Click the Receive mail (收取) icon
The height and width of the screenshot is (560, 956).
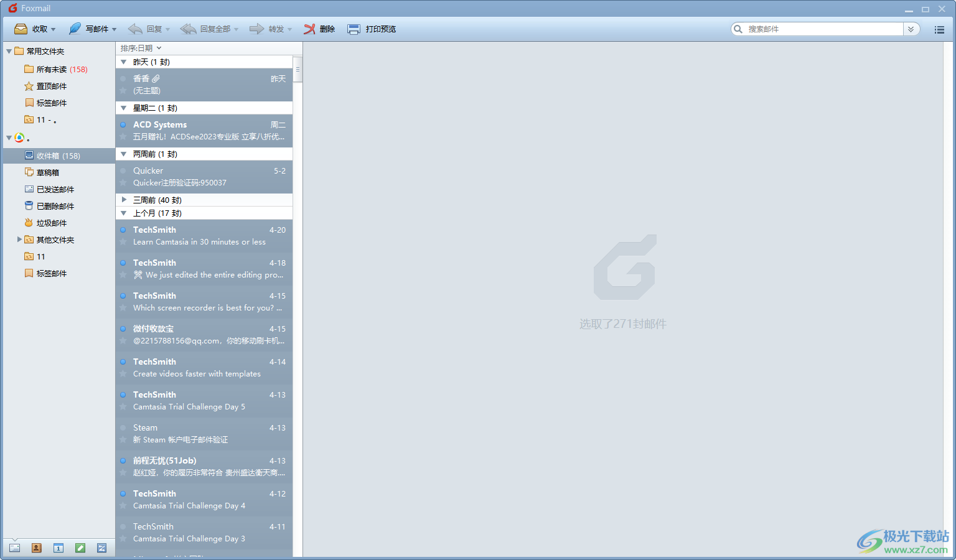(21, 29)
